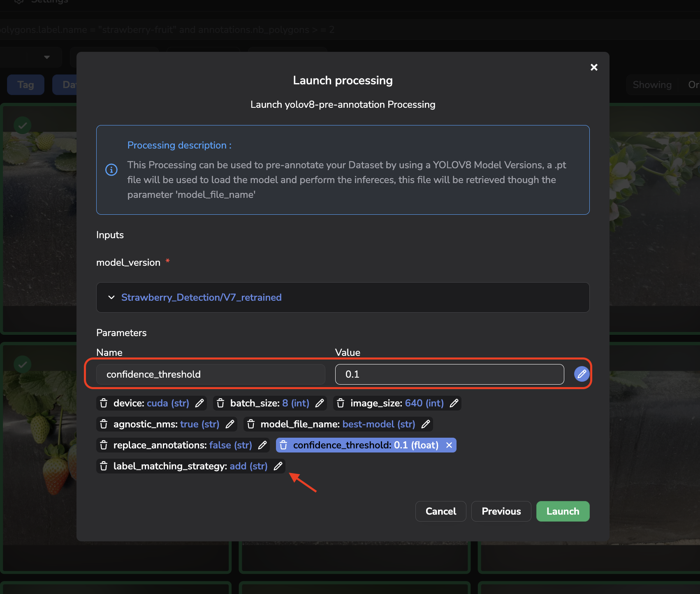
Task: Edit replace_annotations using its pencil icon
Action: pyautogui.click(x=262, y=445)
